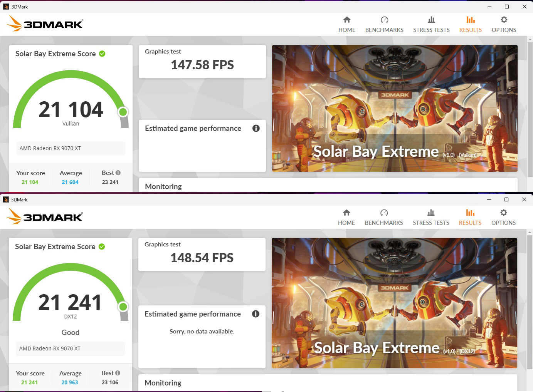Image resolution: width=533 pixels, height=392 pixels.
Task: Click the gauge knob on the 21 104 score dial
Action: coord(123,112)
